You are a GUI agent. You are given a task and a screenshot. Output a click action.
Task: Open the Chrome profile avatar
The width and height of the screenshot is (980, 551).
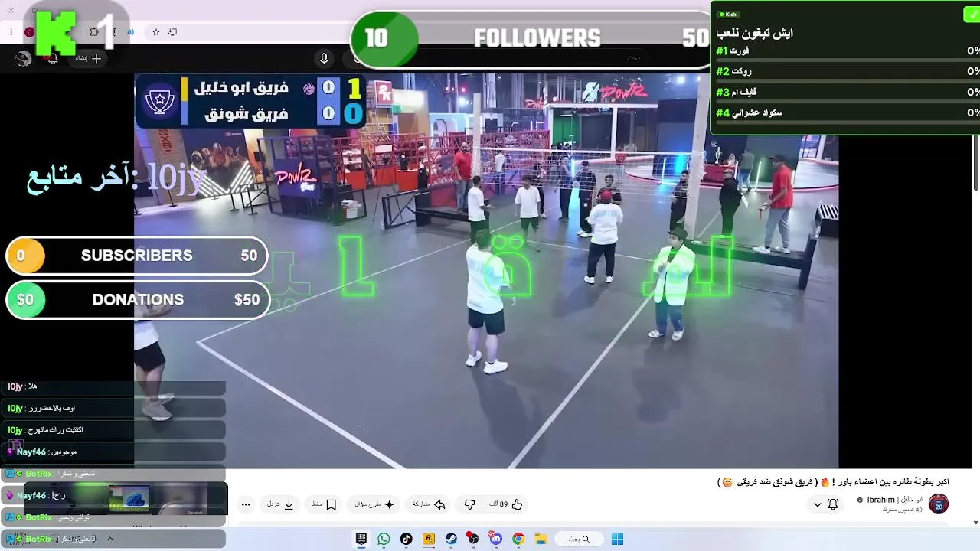(29, 32)
